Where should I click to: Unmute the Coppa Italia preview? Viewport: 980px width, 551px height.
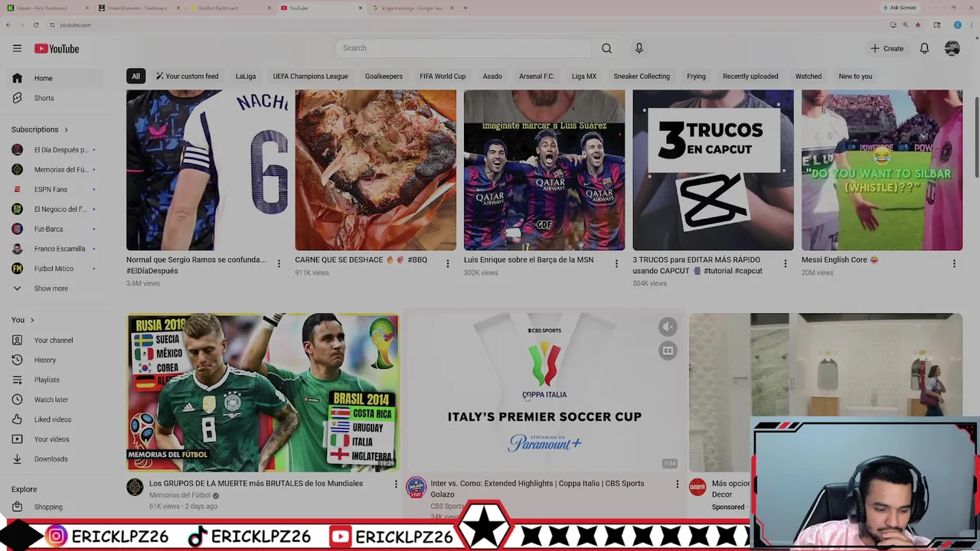coord(668,327)
